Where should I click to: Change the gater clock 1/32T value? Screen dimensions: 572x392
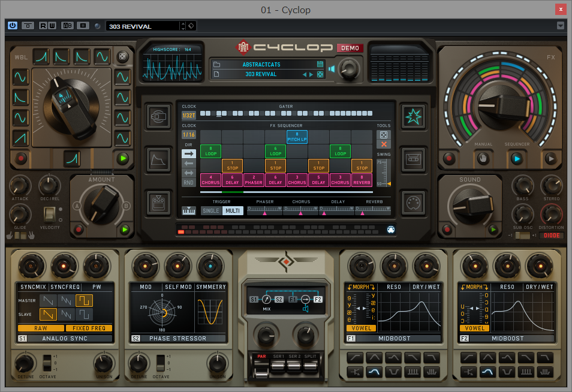click(x=189, y=115)
